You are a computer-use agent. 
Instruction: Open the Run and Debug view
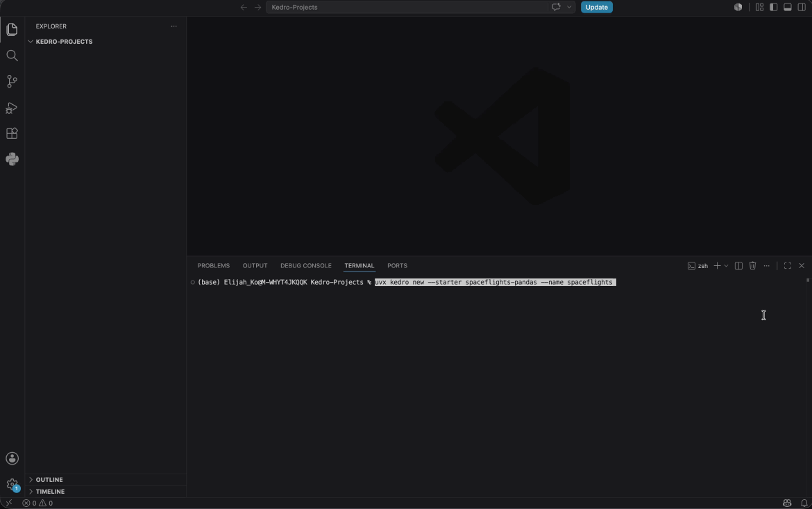coord(12,108)
